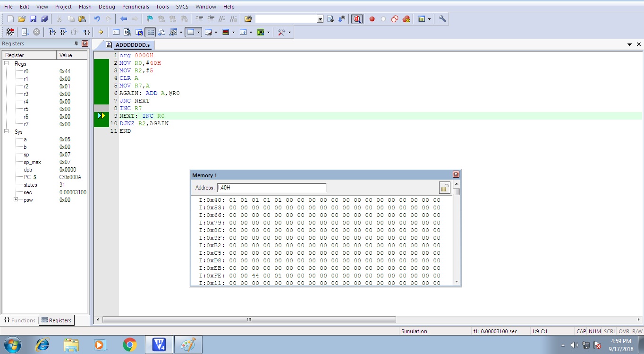644x354 pixels.
Task: Toggle the Registers Window toolbar button
Action: coord(150,32)
